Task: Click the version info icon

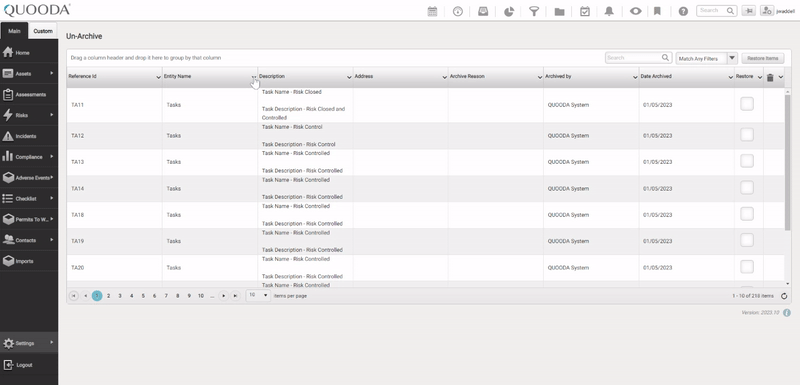Action: tap(787, 313)
